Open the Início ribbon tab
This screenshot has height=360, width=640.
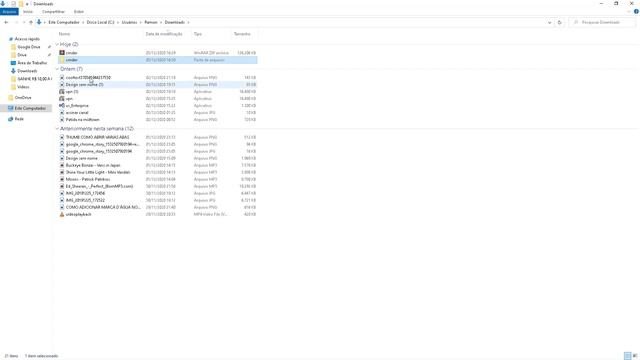click(x=28, y=11)
